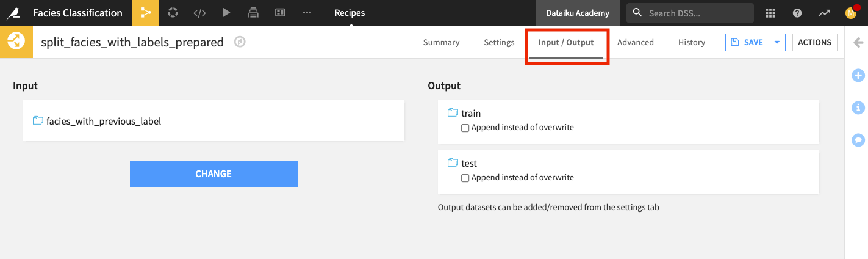Open the info icon in right sidebar
This screenshot has height=259, width=868.
coord(858,108)
